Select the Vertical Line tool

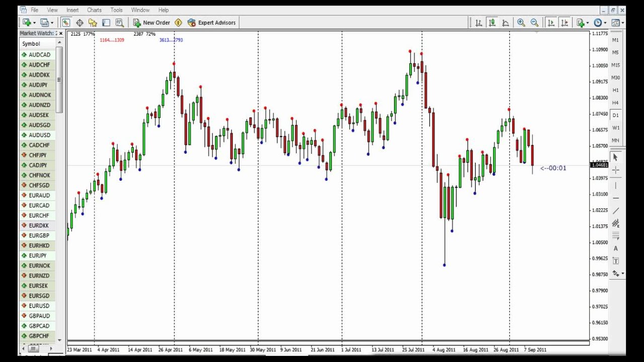point(616,186)
